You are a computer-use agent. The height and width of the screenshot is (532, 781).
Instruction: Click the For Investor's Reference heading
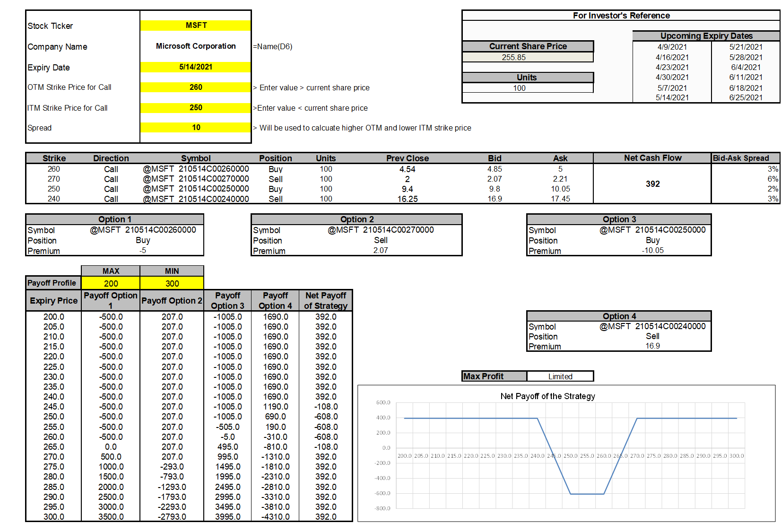point(621,16)
